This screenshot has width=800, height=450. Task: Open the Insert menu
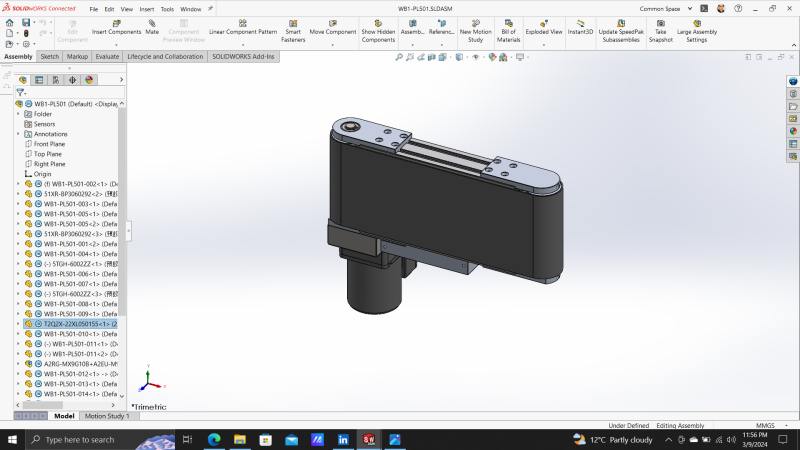[147, 8]
